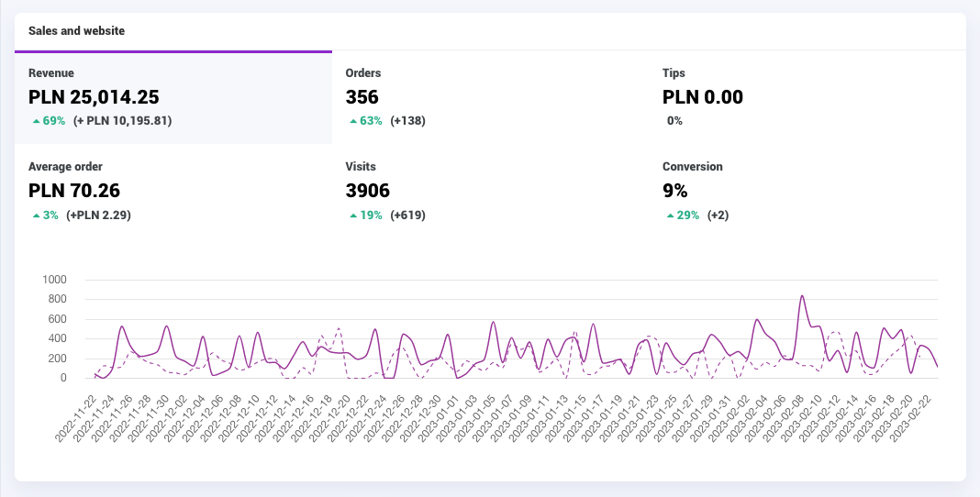Click the 0% tips change label

674,120
